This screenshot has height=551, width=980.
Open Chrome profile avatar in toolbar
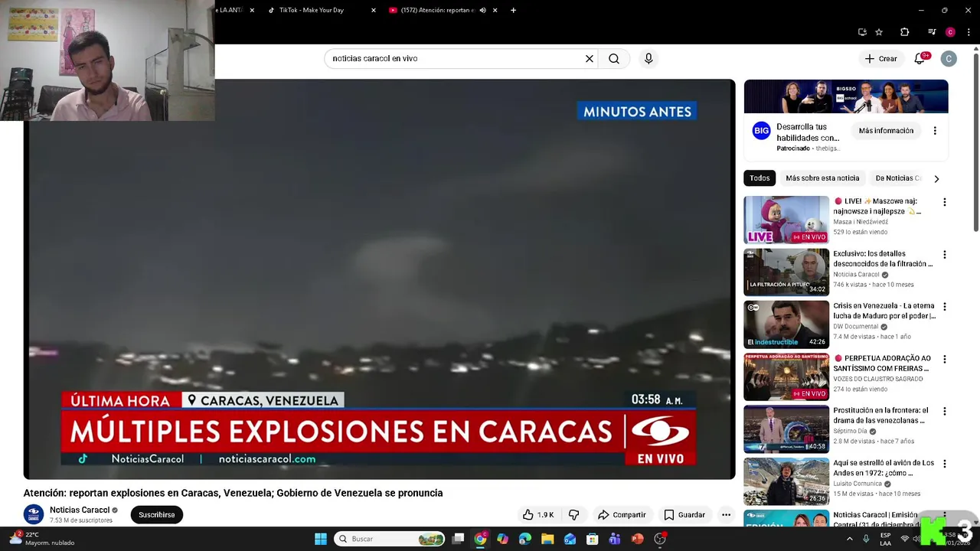coord(950,32)
